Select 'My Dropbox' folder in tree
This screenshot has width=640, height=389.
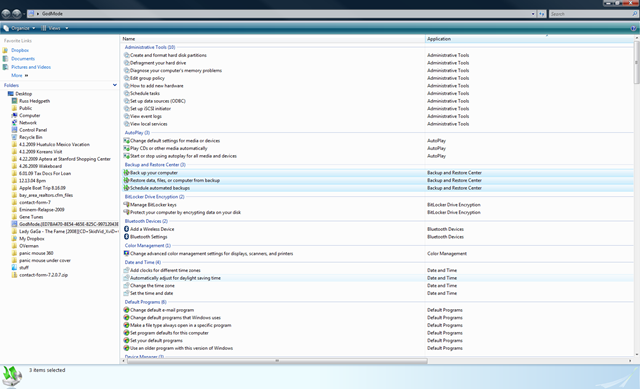(x=31, y=239)
